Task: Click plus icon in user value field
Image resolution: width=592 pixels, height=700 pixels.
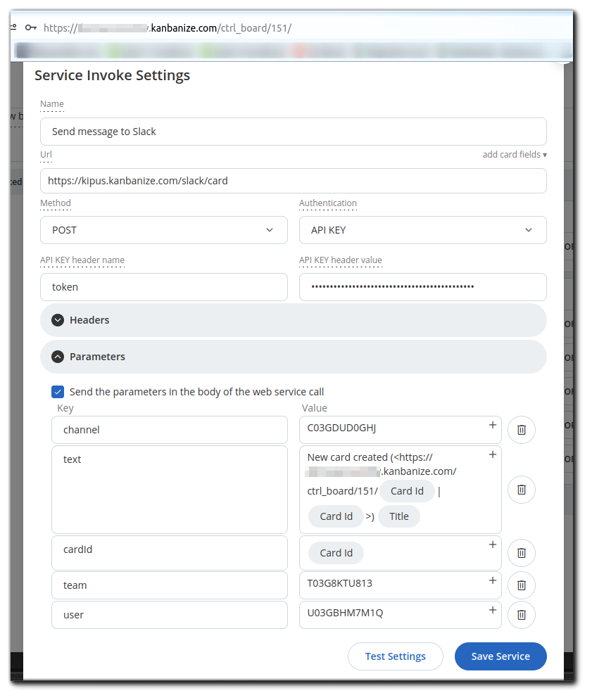Action: point(492,610)
